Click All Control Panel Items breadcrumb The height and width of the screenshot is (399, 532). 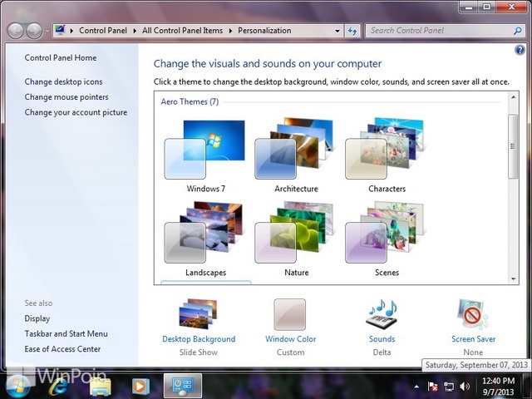coord(183,31)
